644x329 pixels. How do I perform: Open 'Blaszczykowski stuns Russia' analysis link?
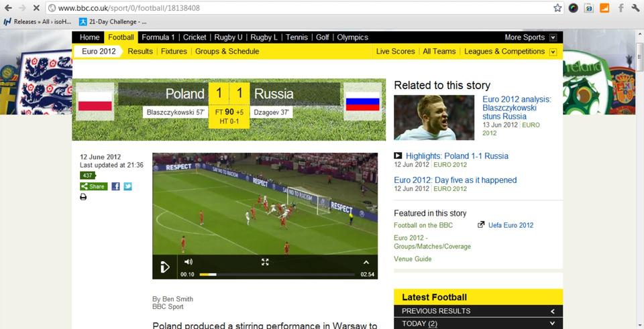[x=517, y=108]
